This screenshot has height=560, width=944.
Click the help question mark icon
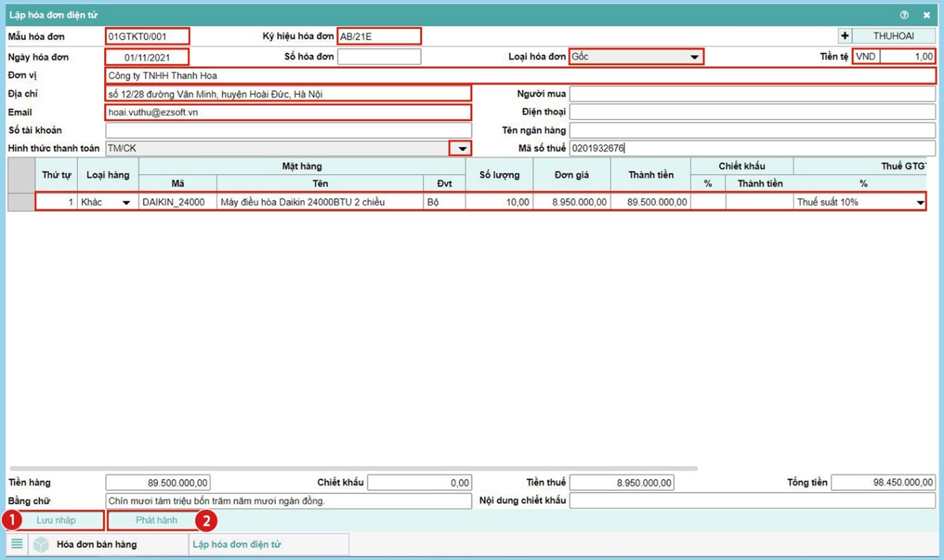click(904, 15)
